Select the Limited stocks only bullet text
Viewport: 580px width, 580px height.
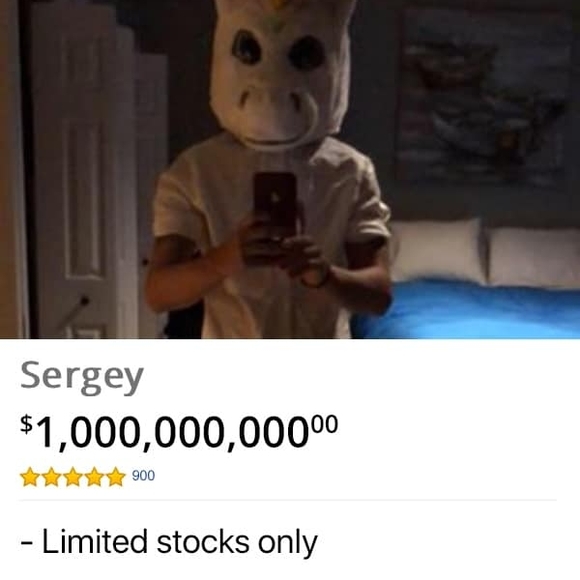[169, 543]
